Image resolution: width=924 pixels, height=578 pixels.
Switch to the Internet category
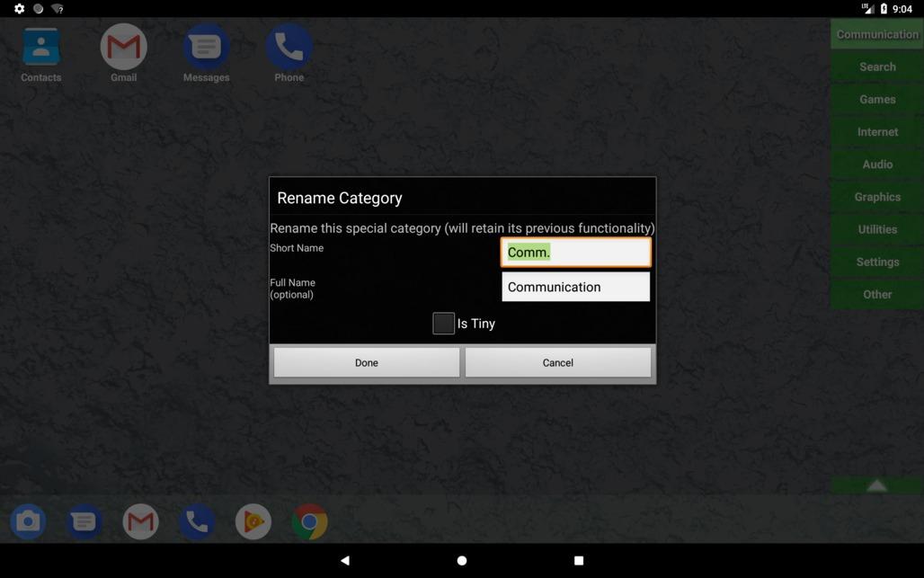coord(877,132)
